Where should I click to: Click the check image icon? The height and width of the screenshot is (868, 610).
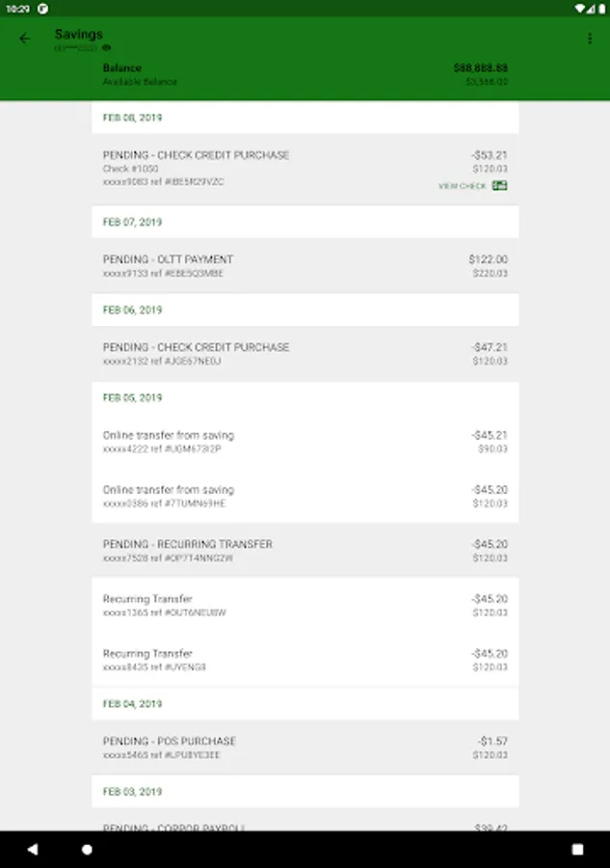(499, 185)
